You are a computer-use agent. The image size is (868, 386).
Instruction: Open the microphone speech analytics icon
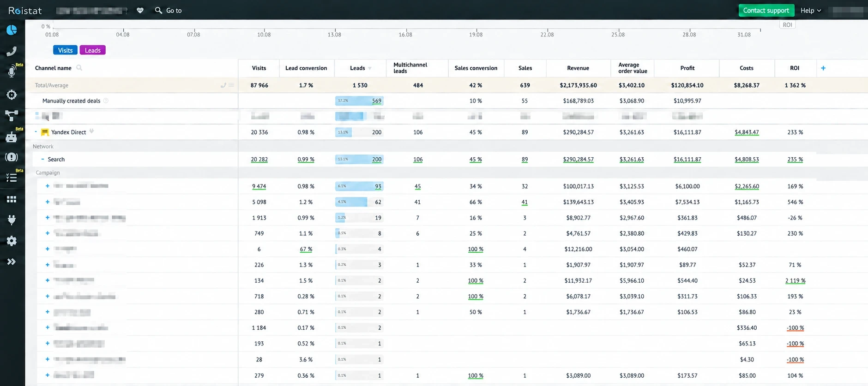coord(12,71)
